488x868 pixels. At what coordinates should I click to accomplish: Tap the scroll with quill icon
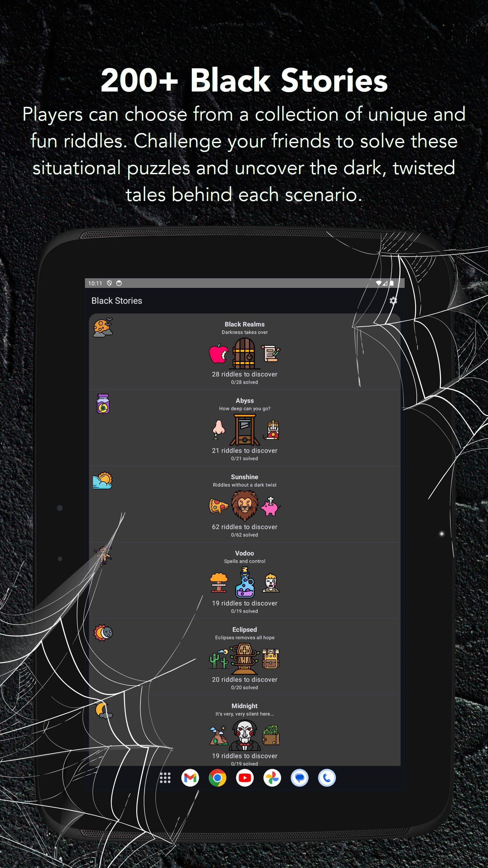271,354
